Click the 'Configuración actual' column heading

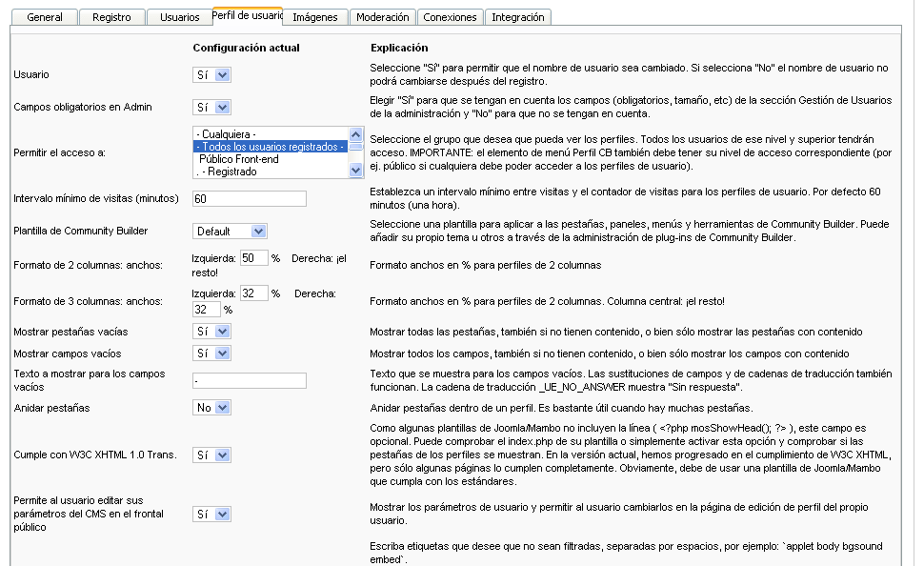point(247,48)
